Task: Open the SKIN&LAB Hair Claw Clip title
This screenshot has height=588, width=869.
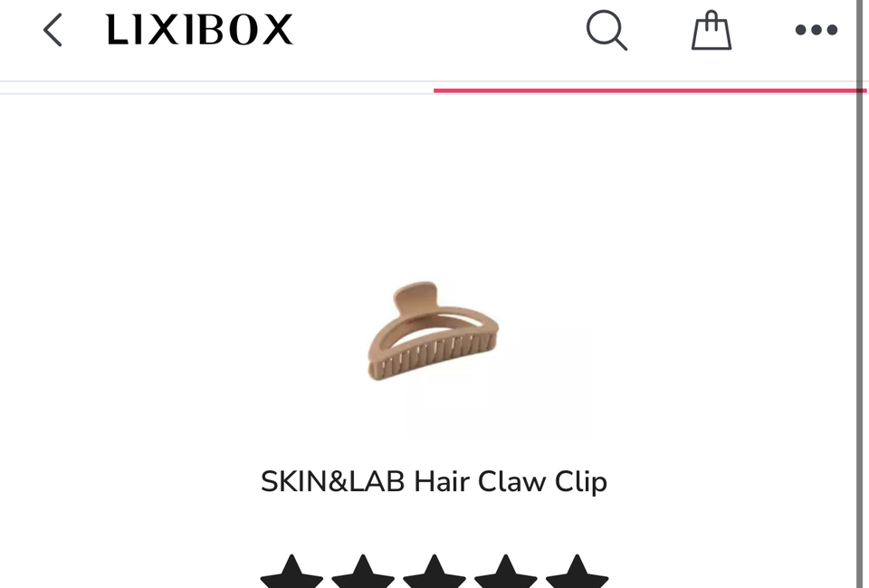Action: pos(434,481)
